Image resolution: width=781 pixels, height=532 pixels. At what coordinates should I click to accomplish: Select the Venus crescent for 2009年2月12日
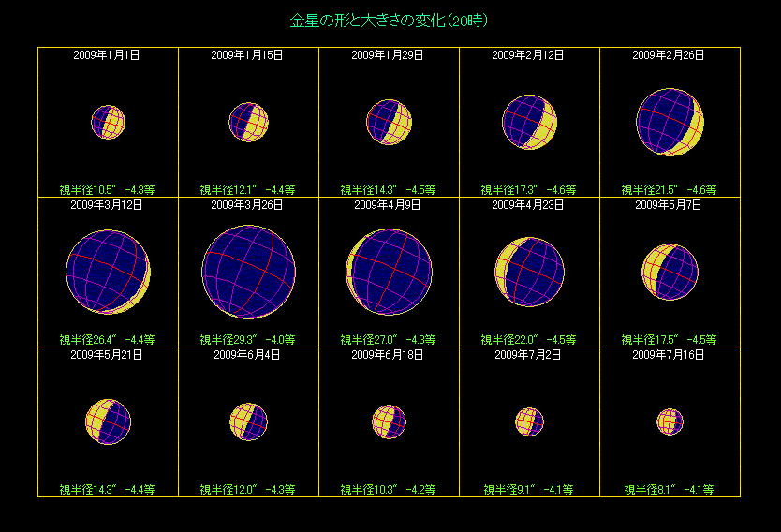(529, 123)
